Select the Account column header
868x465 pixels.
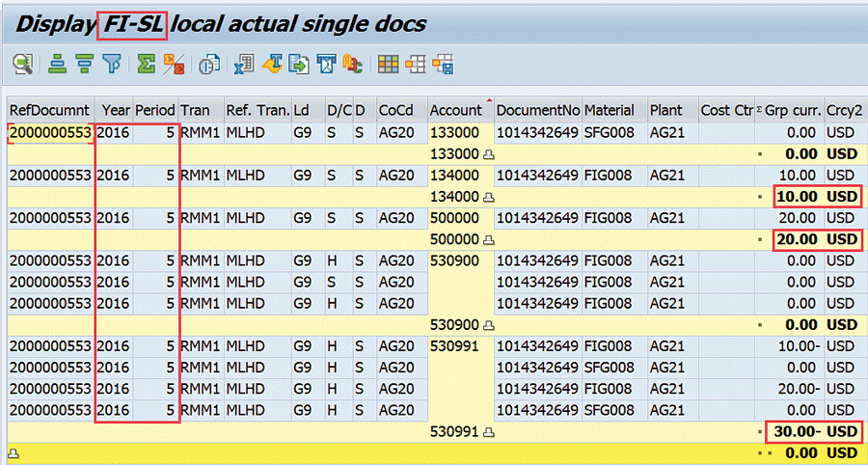point(458,110)
